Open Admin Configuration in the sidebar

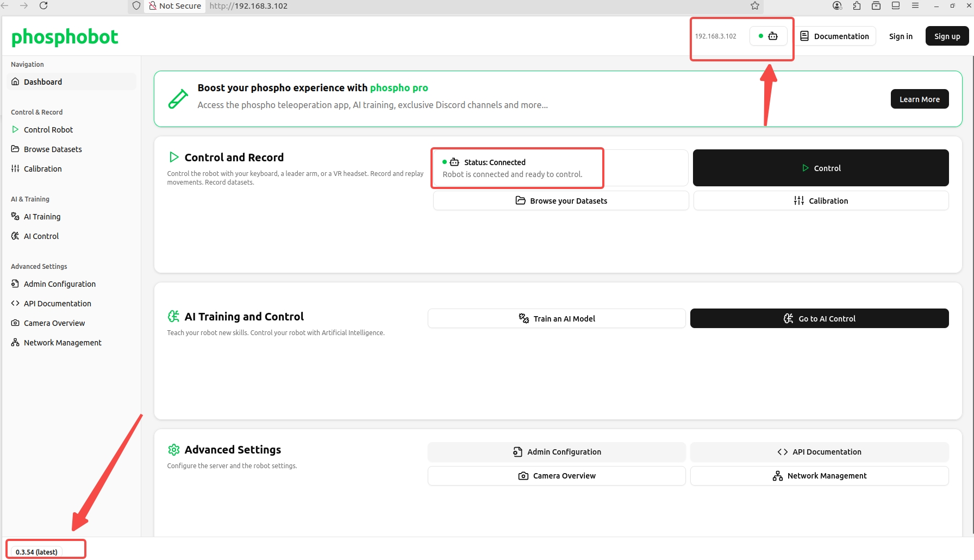(71, 284)
